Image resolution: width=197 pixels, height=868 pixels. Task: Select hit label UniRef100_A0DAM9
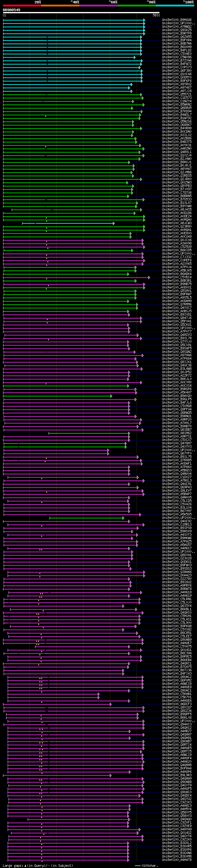point(177,301)
